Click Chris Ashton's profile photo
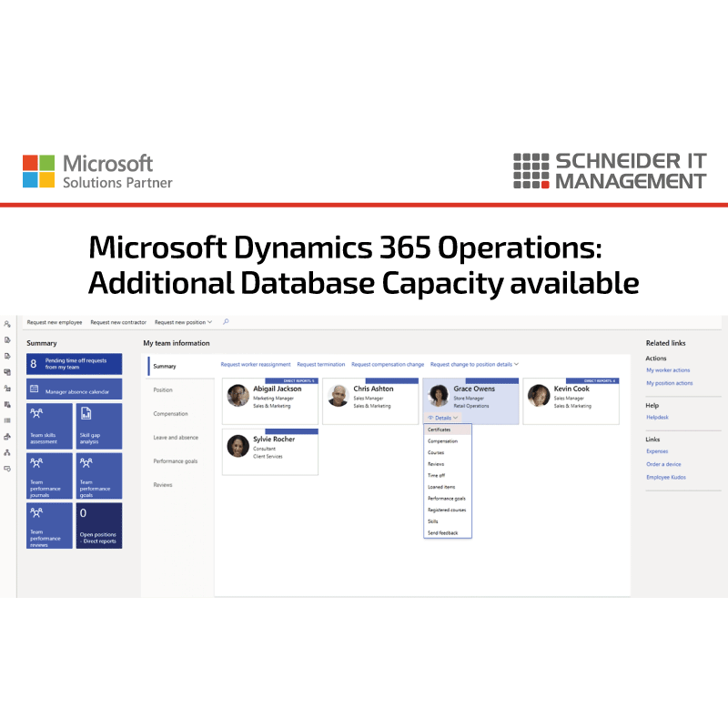This screenshot has height=728, width=728. tap(339, 396)
